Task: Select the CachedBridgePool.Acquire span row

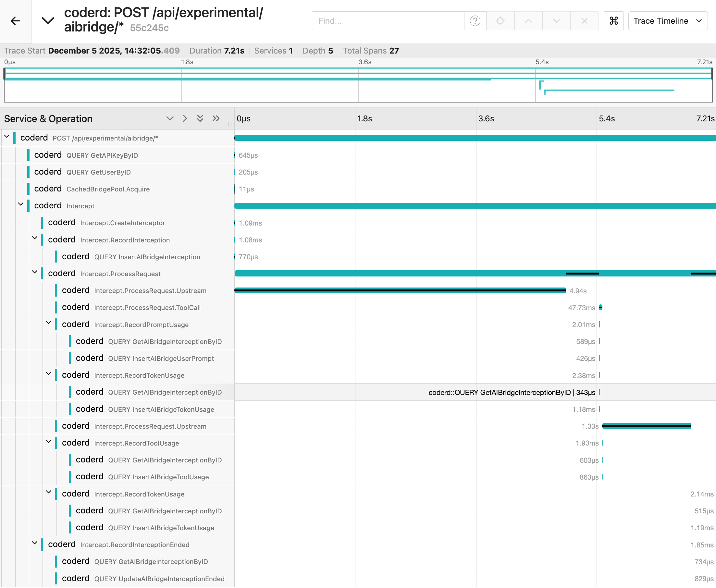Action: (108, 189)
